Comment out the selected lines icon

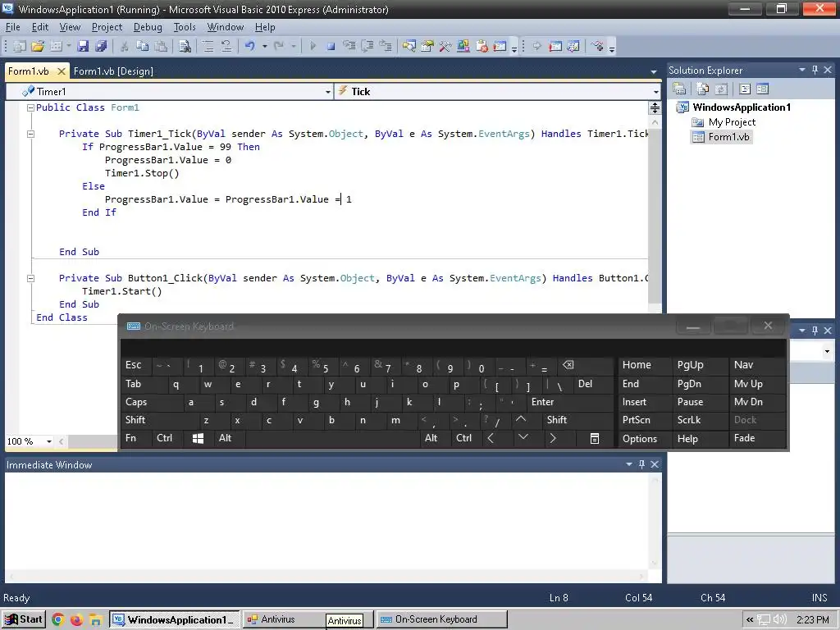[208, 47]
